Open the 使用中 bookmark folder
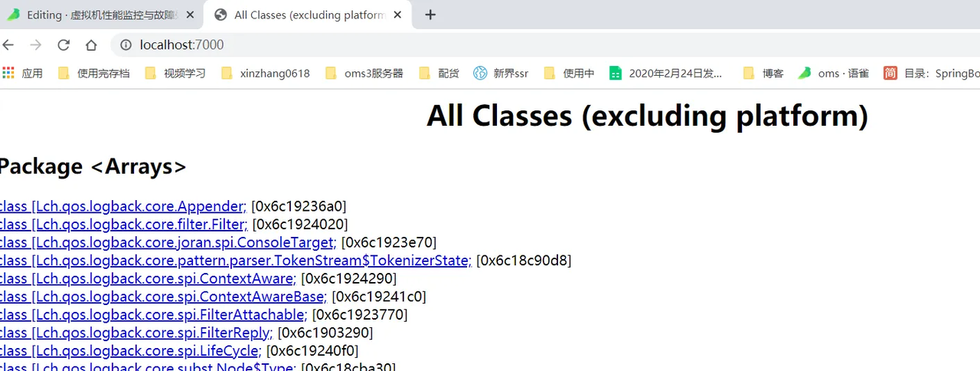The image size is (980, 371). [x=569, y=74]
